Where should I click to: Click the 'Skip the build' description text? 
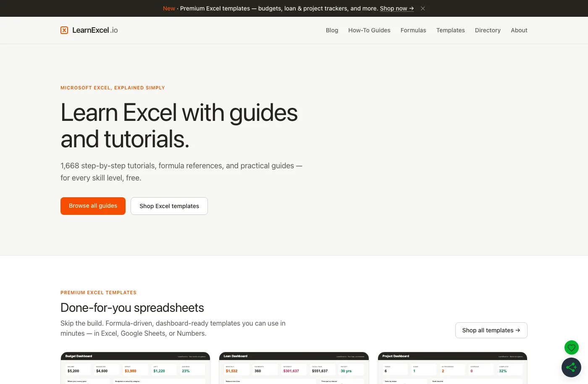pyautogui.click(x=173, y=328)
